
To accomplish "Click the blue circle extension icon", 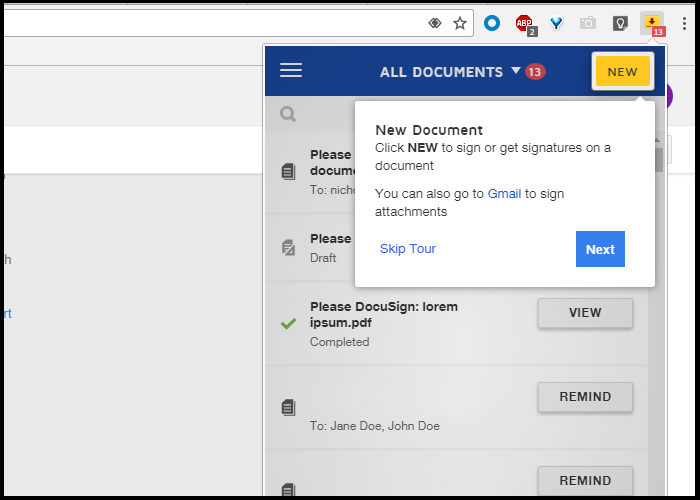I will point(492,23).
